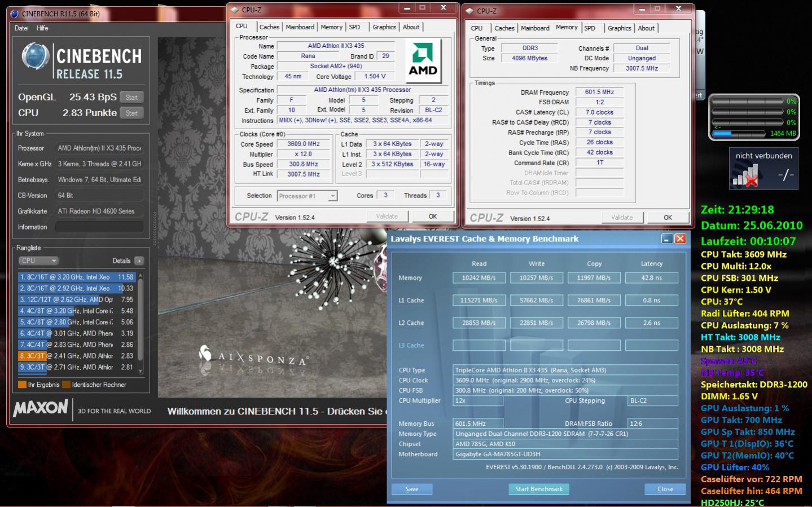The width and height of the screenshot is (812, 507).
Task: Click the Cinebench globe logo icon
Action: pos(36,57)
